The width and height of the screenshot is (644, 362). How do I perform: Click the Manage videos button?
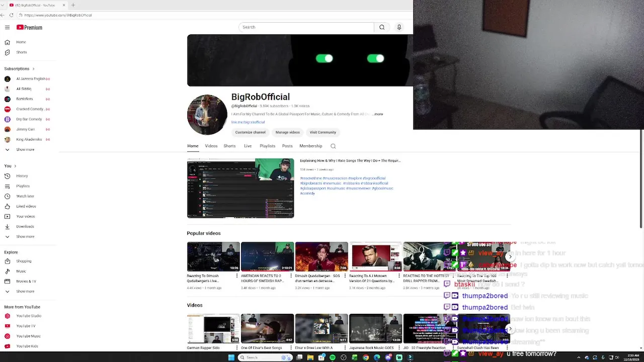[x=288, y=132]
